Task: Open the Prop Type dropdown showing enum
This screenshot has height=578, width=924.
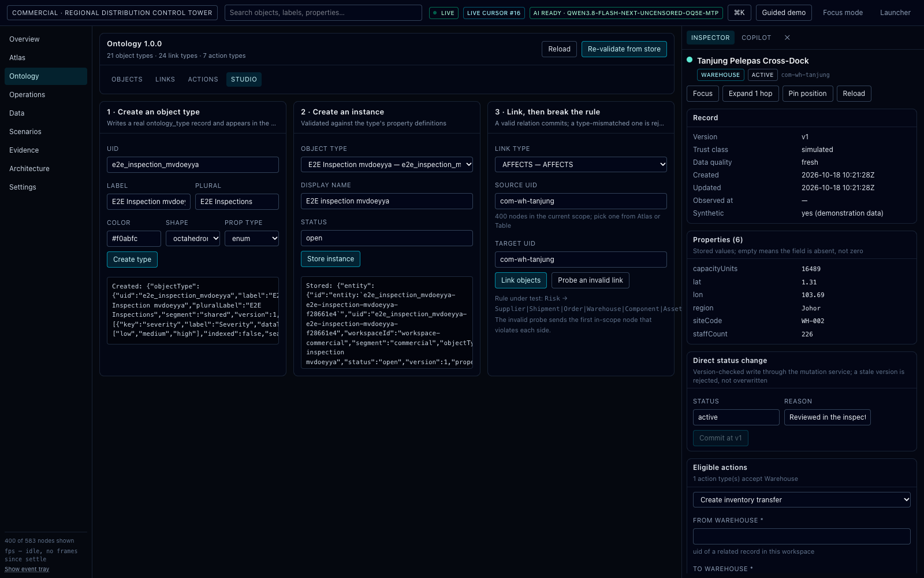Action: (252, 239)
